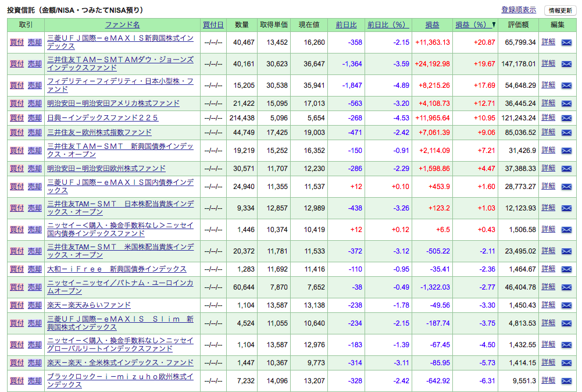Viewport: 582px width, 392px height.
Task: Sort table by 買付日 header
Action: pyautogui.click(x=213, y=24)
